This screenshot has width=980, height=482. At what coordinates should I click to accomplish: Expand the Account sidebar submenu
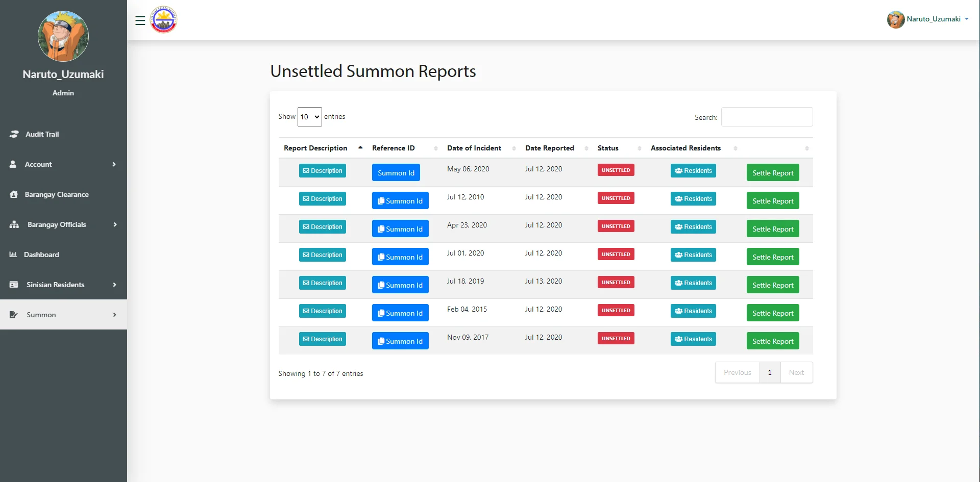pyautogui.click(x=63, y=164)
